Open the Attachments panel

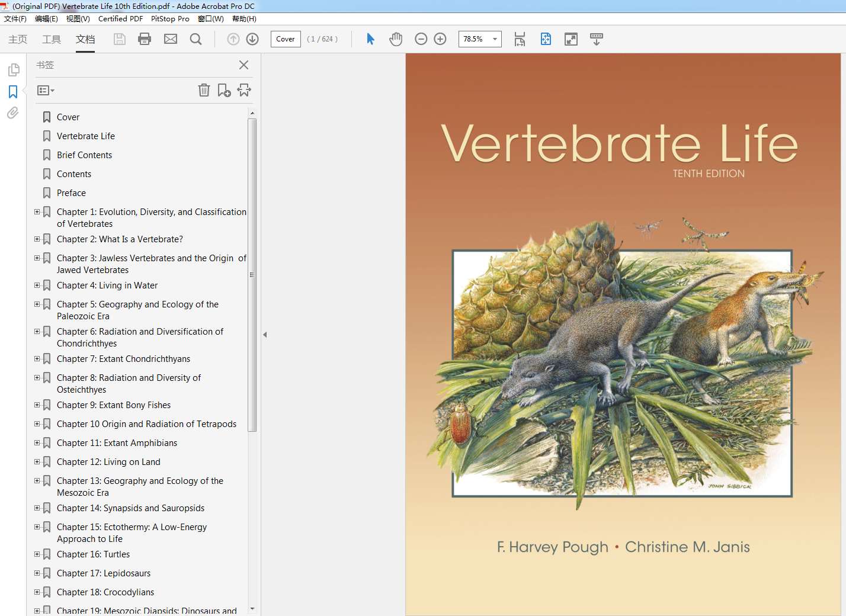coord(12,113)
